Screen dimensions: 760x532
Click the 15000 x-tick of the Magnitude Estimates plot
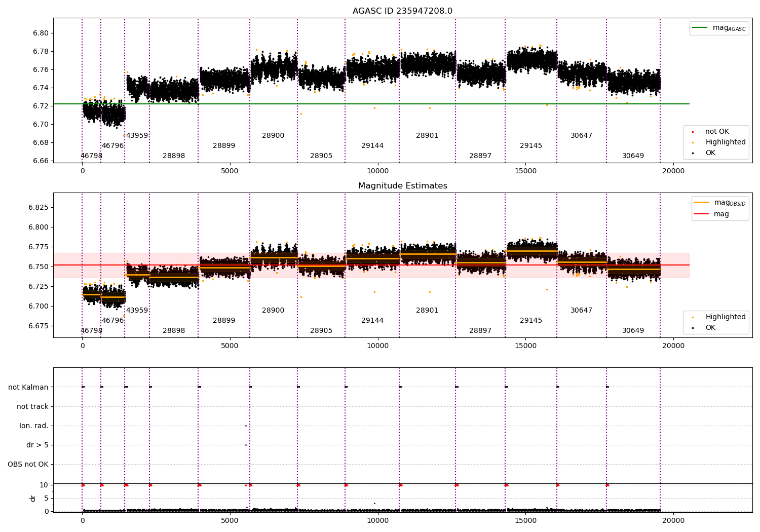(x=526, y=346)
